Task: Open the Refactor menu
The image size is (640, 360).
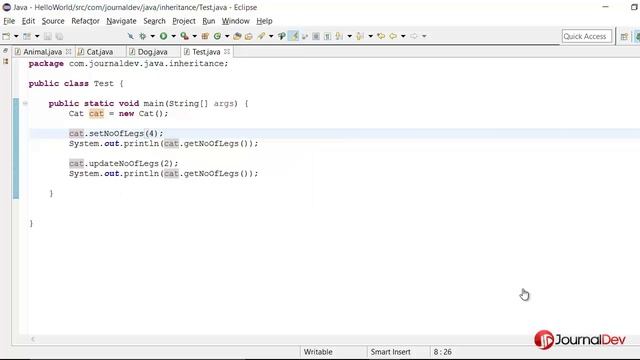Action: point(85,21)
